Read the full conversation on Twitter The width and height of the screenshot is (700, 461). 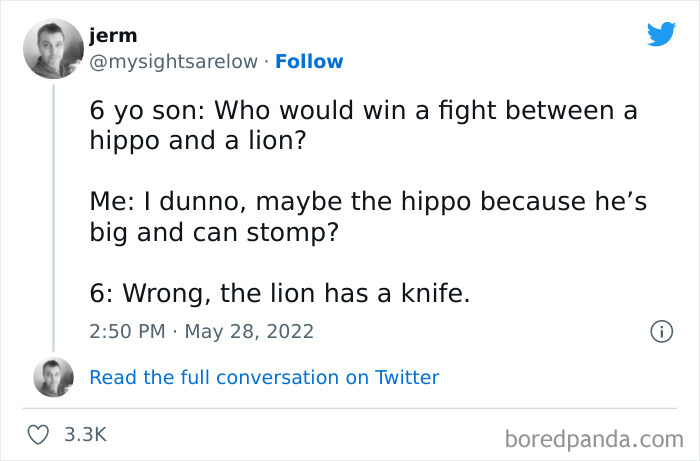pyautogui.click(x=264, y=377)
